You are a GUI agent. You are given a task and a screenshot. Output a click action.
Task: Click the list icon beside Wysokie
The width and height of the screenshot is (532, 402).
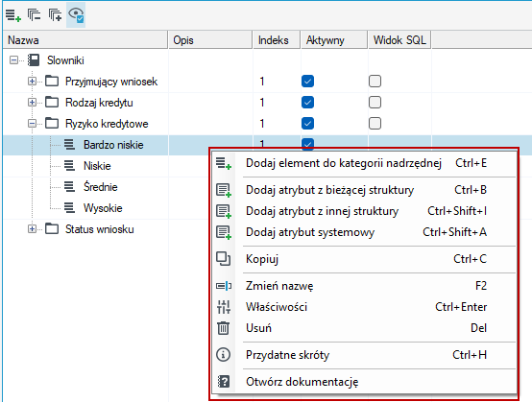pos(69,208)
